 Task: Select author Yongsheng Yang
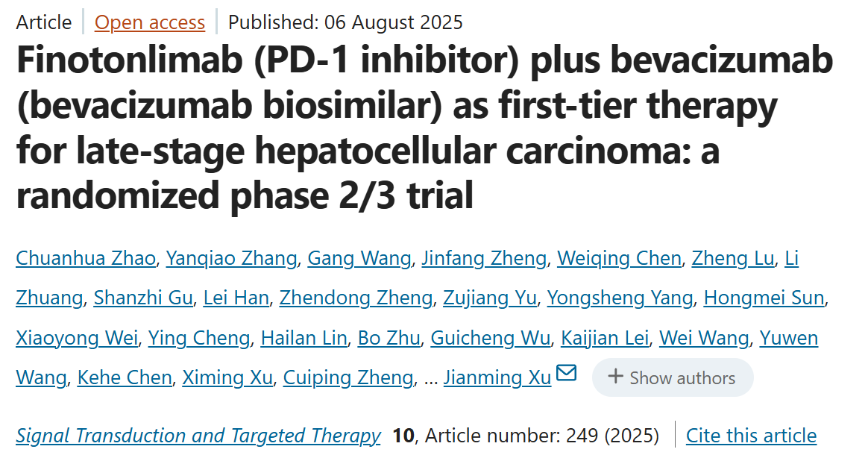coord(620,298)
